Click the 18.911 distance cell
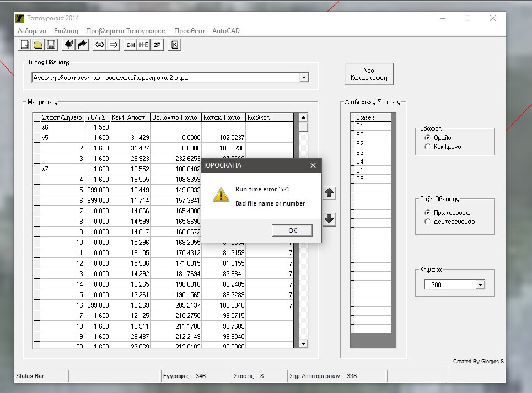 pyautogui.click(x=130, y=326)
